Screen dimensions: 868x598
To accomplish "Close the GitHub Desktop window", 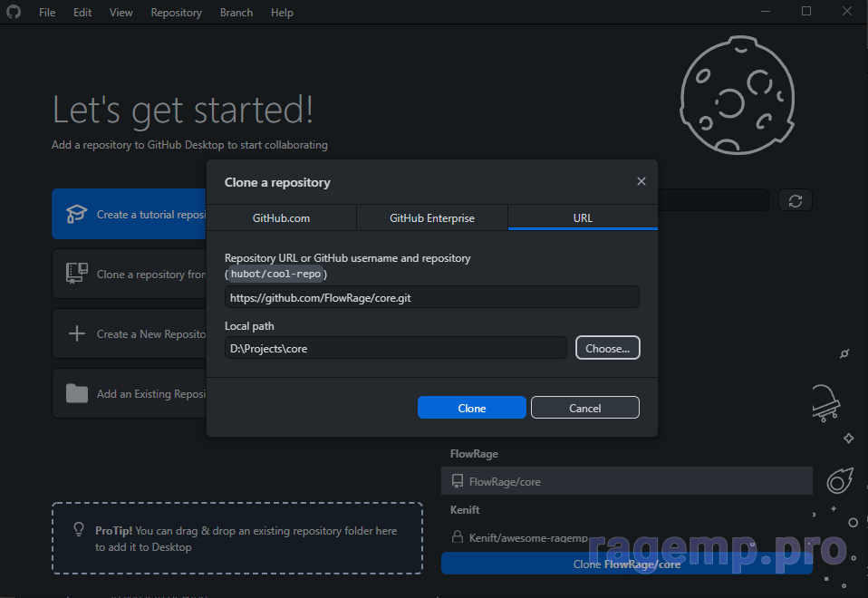I will pos(847,12).
